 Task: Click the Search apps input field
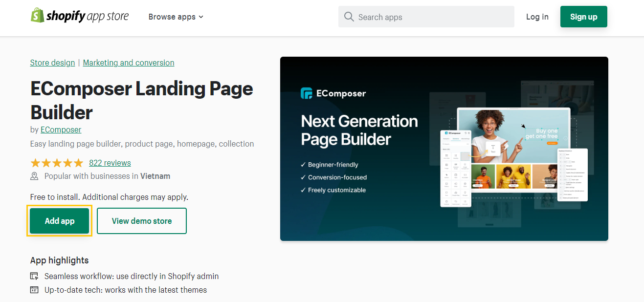(x=426, y=17)
